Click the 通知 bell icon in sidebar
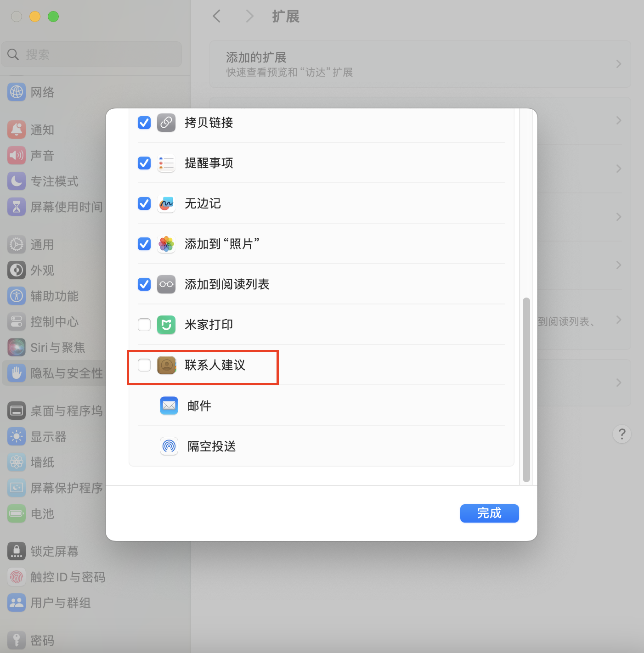The width and height of the screenshot is (644, 653). (x=17, y=129)
